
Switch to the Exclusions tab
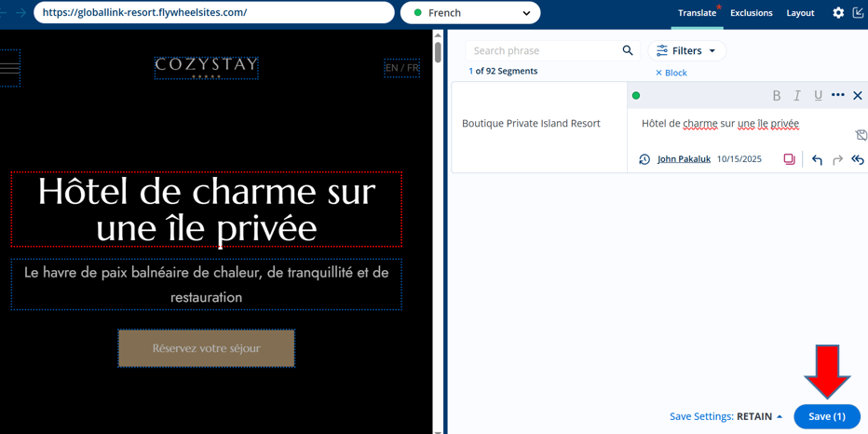click(751, 13)
